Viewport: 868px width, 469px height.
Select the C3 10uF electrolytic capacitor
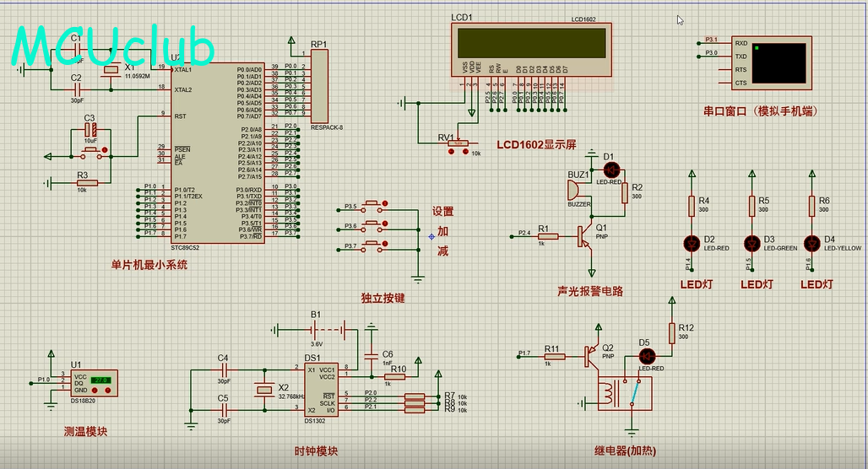pyautogui.click(x=91, y=130)
